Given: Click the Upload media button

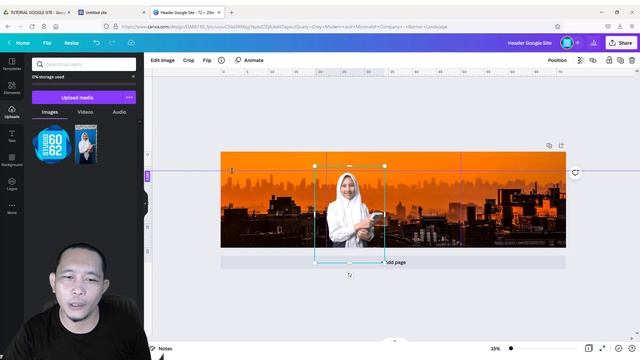Looking at the screenshot, I should click(x=77, y=98).
